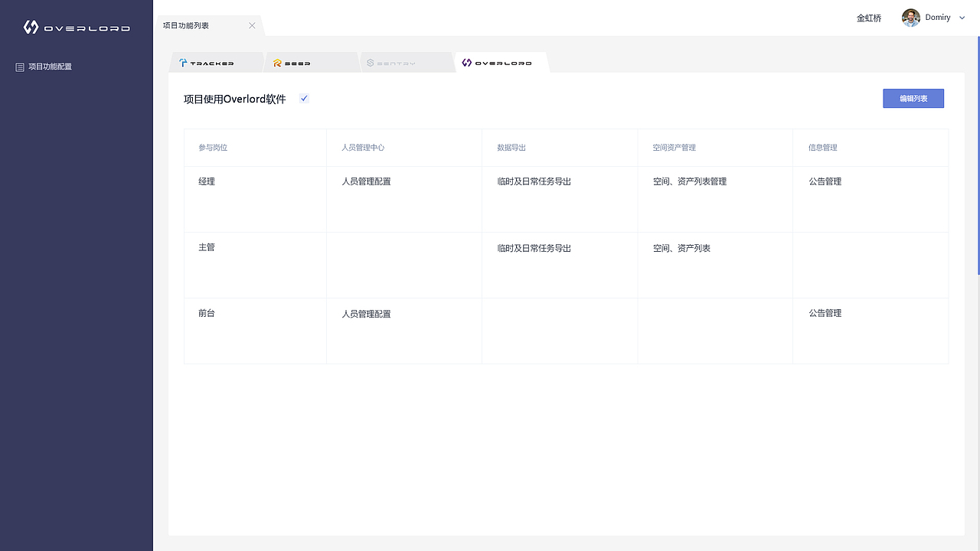Switch to the Seed tab

point(312,62)
